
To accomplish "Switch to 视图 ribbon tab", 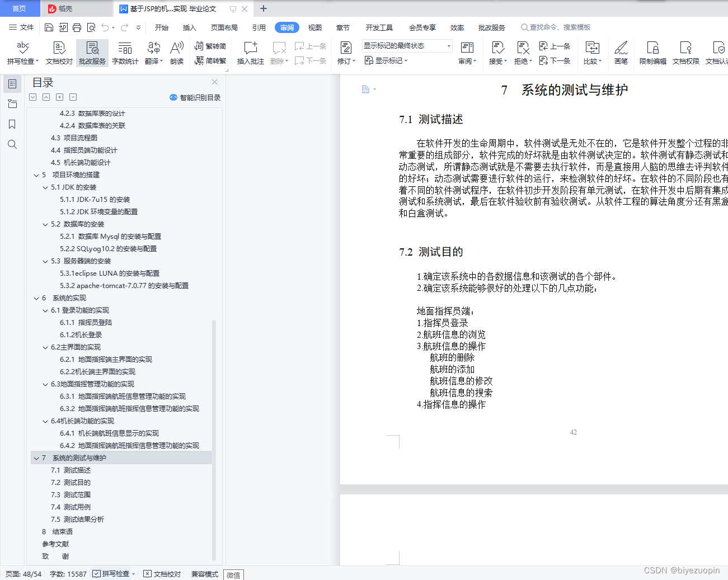I will [x=315, y=27].
